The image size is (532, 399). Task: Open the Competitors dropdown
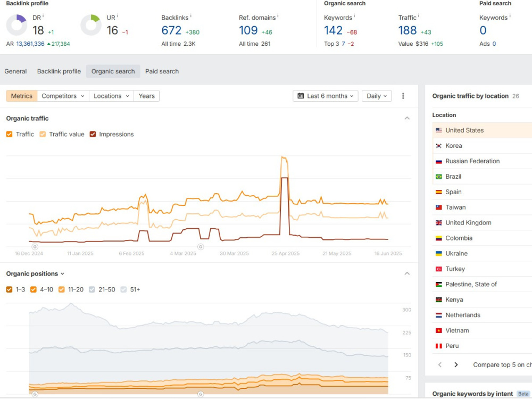click(x=63, y=96)
